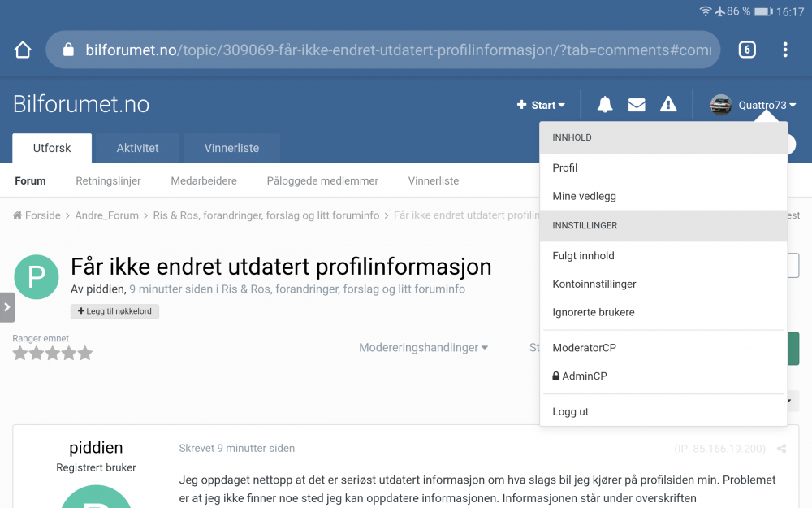Select Logg ut to sign out
The height and width of the screenshot is (508, 812).
[x=570, y=411]
